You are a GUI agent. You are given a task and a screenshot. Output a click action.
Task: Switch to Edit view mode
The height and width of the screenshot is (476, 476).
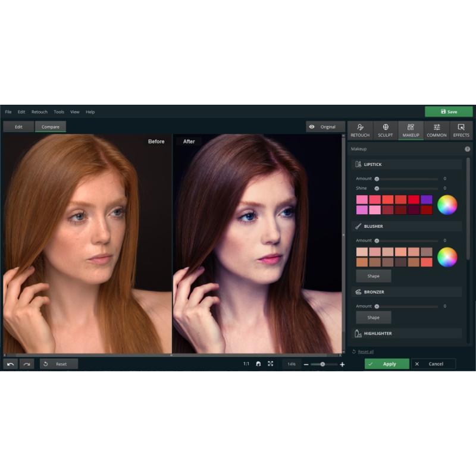[18, 127]
